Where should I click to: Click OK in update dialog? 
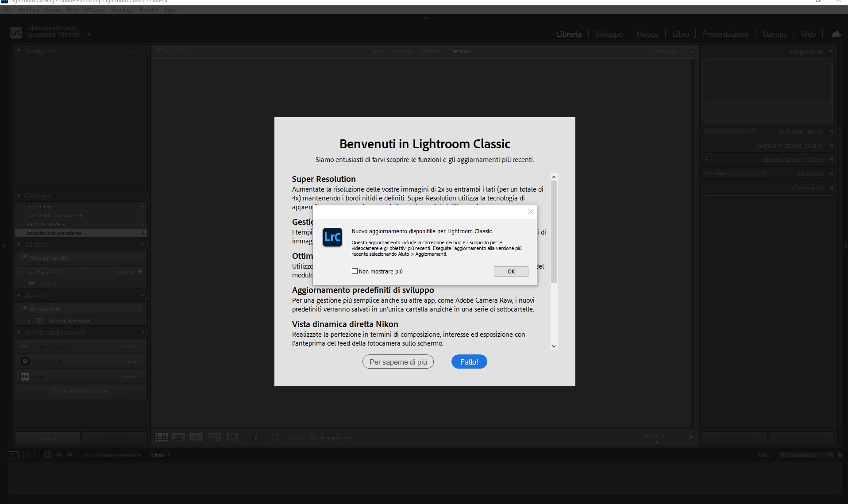click(511, 271)
